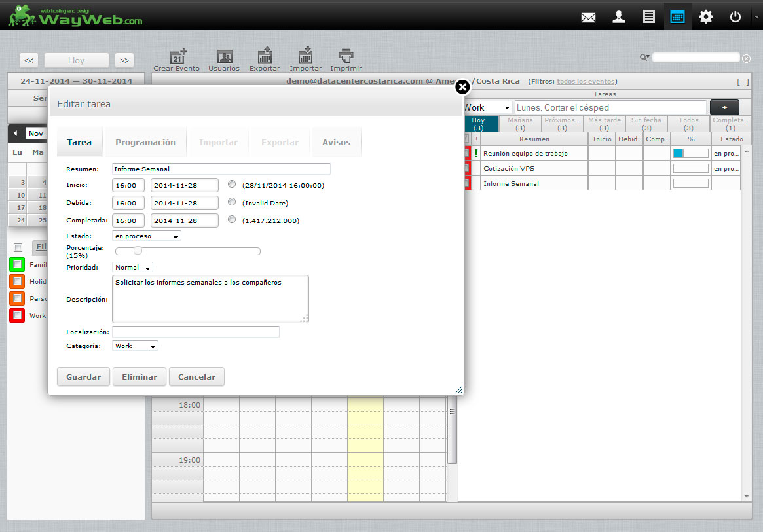Click the Hoy navigation button
Viewport: 763px width, 532px height.
(77, 60)
